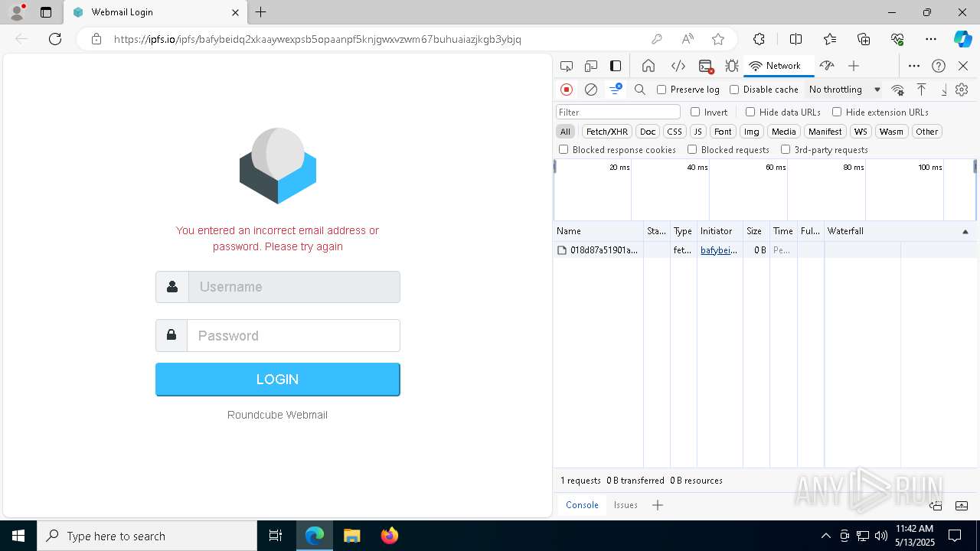The image size is (980, 551).
Task: Open the No throttling dropdown
Action: (844, 90)
